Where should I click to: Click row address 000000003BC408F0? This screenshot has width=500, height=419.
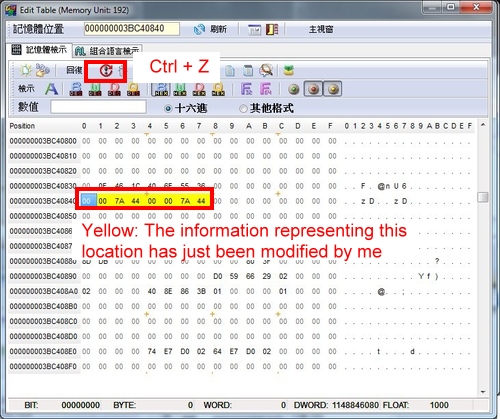(43, 366)
